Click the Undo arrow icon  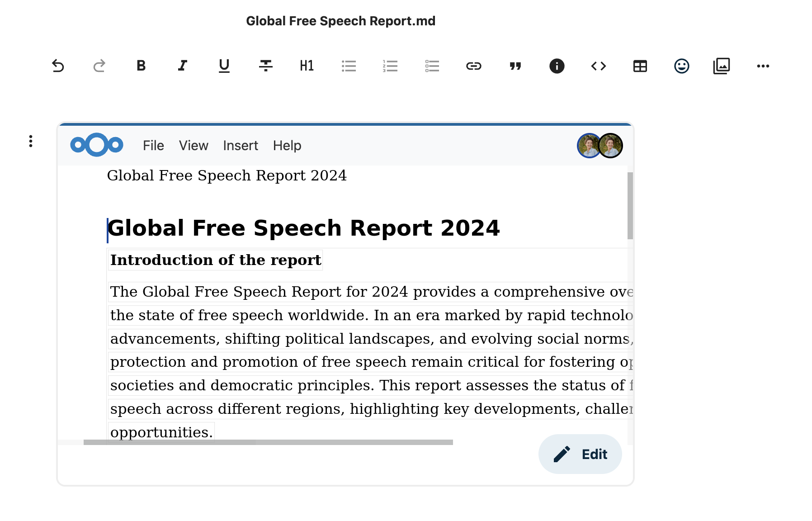click(x=58, y=66)
